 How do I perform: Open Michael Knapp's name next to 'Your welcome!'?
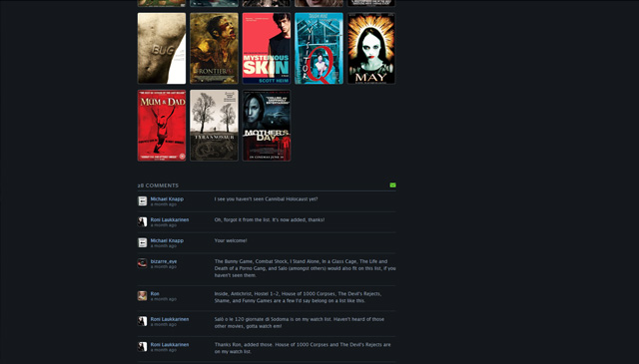tap(167, 240)
